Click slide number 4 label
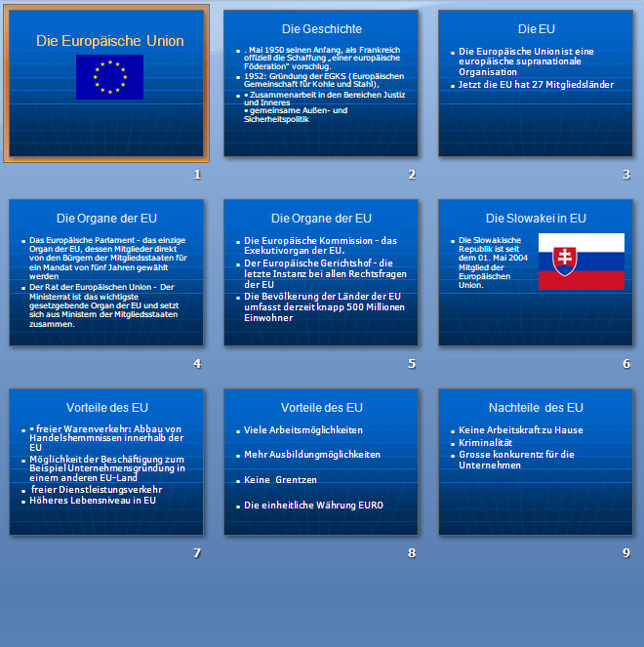644x647 pixels. 197,364
